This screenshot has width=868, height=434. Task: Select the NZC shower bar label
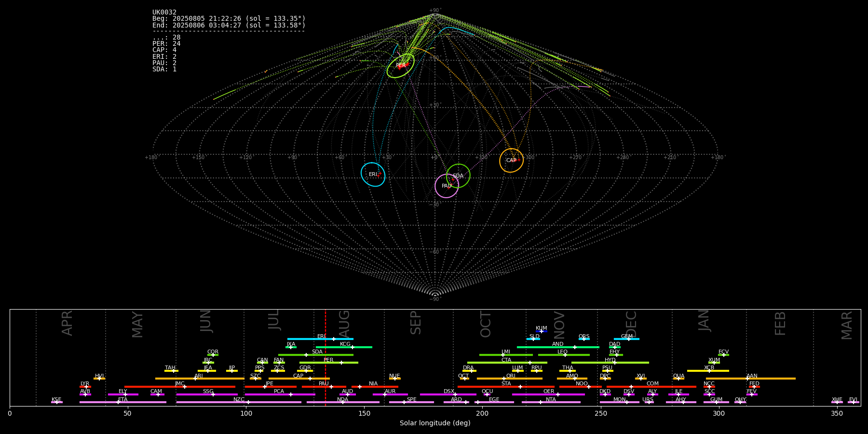point(239,400)
